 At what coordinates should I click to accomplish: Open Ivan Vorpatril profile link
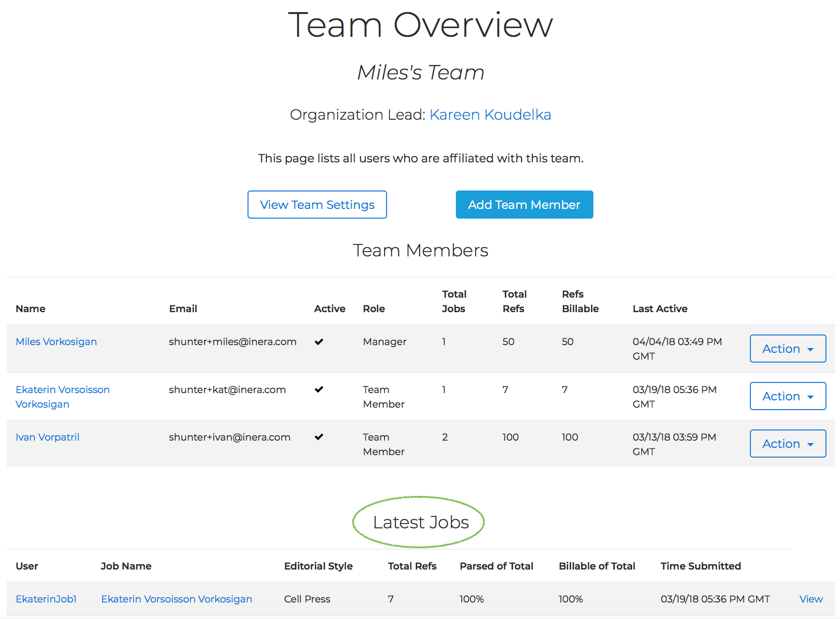click(x=47, y=437)
